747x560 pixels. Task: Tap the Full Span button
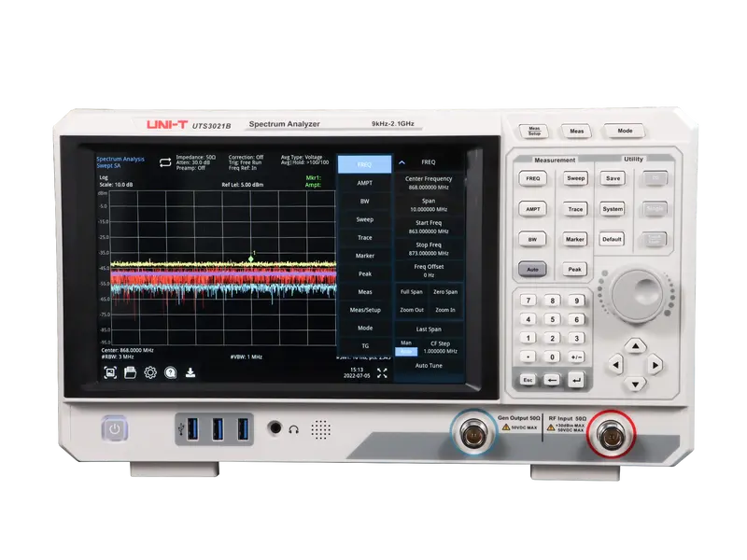[x=412, y=292]
